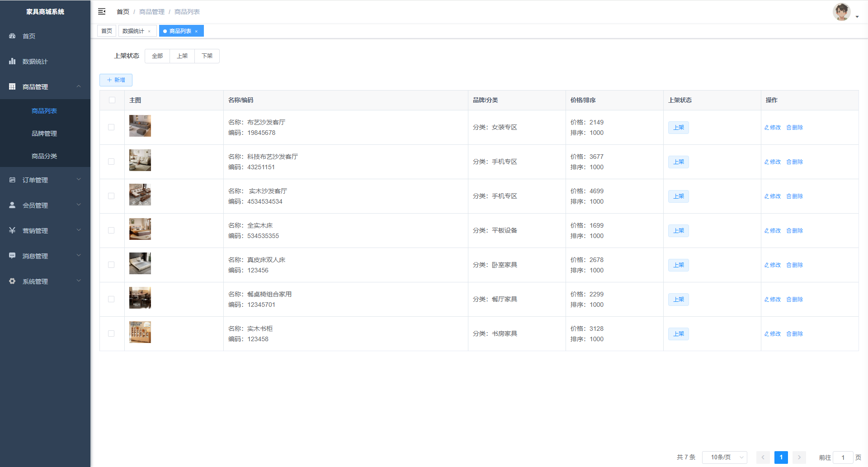Check the select-all checkbox in table header

[x=112, y=100]
